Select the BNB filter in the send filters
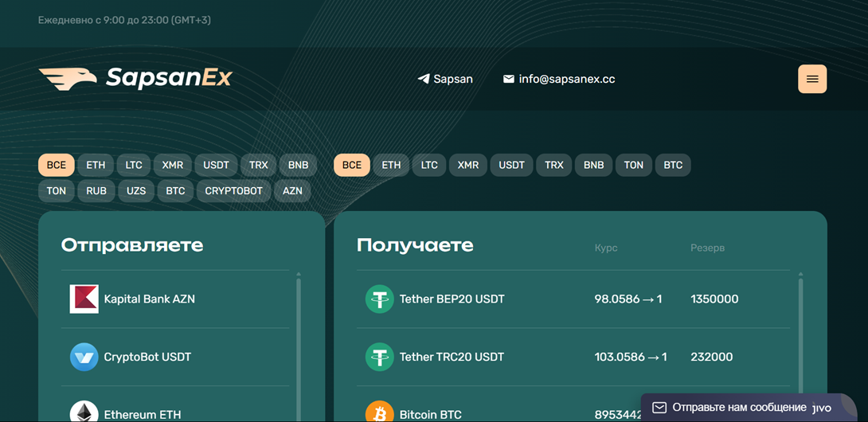This screenshot has width=868, height=422. pos(299,165)
